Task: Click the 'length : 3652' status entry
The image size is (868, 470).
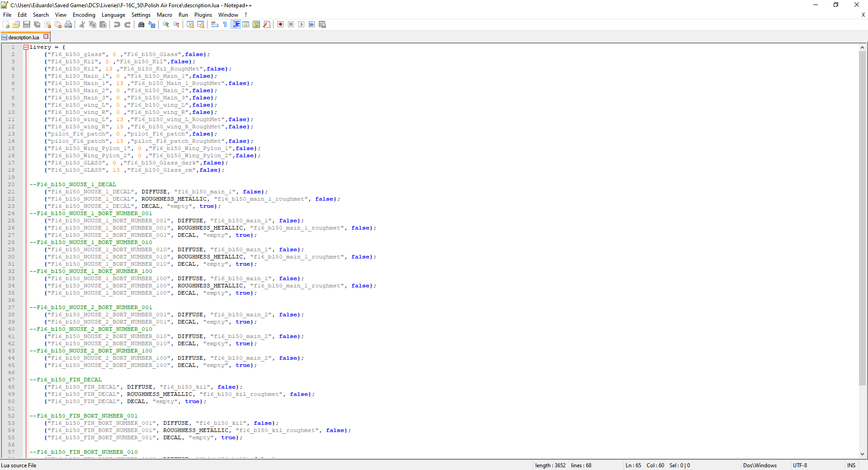Action: coord(550,465)
